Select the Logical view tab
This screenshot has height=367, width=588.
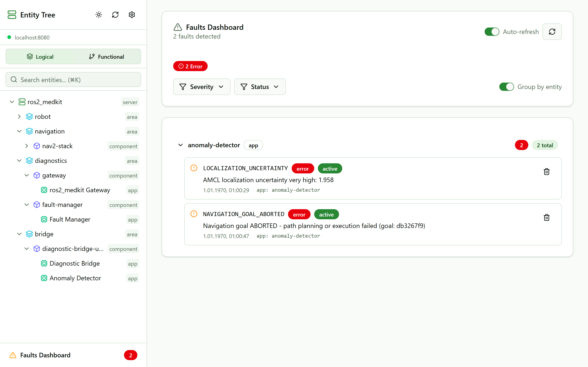point(40,57)
